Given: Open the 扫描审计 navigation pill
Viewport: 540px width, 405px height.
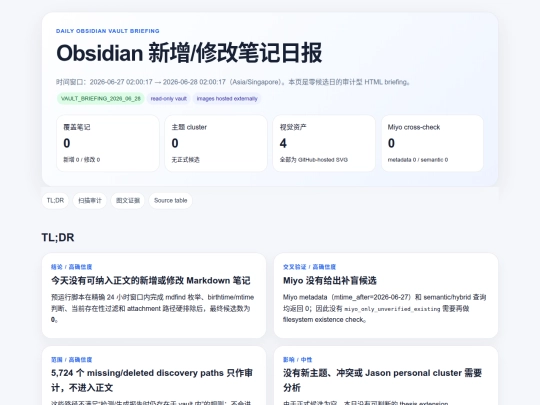Looking at the screenshot, I should tap(90, 200).
